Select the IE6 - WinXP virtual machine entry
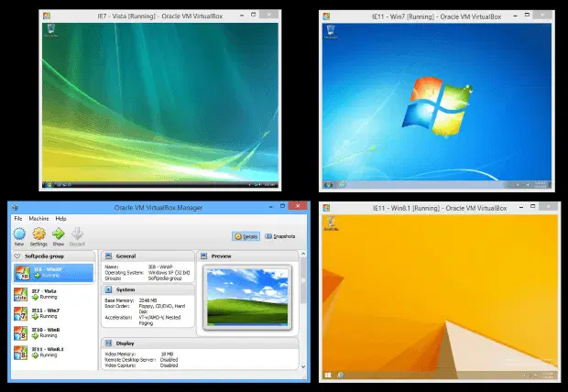The width and height of the screenshot is (568, 392). (54, 273)
